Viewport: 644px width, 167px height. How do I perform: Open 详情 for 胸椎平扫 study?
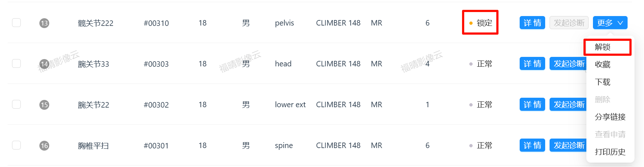click(532, 145)
